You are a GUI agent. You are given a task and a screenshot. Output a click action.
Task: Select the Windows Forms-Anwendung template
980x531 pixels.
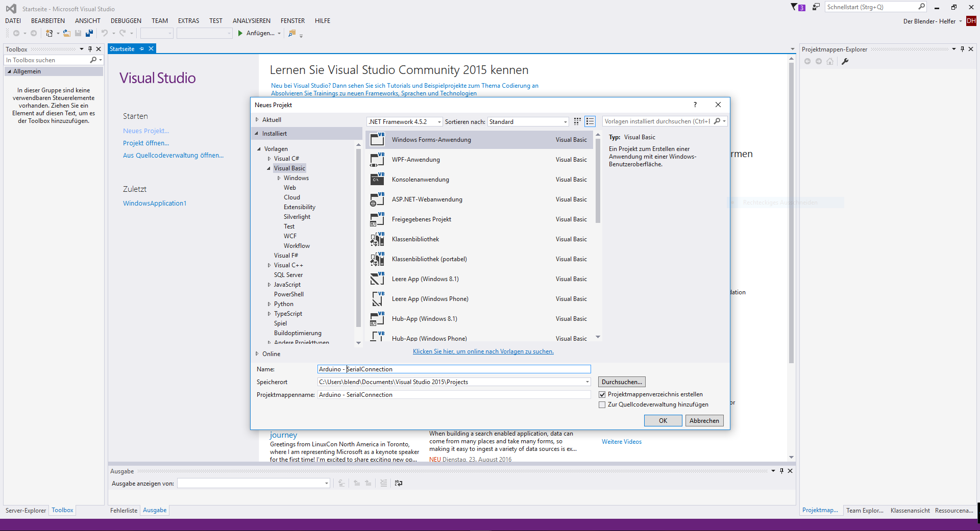point(431,139)
